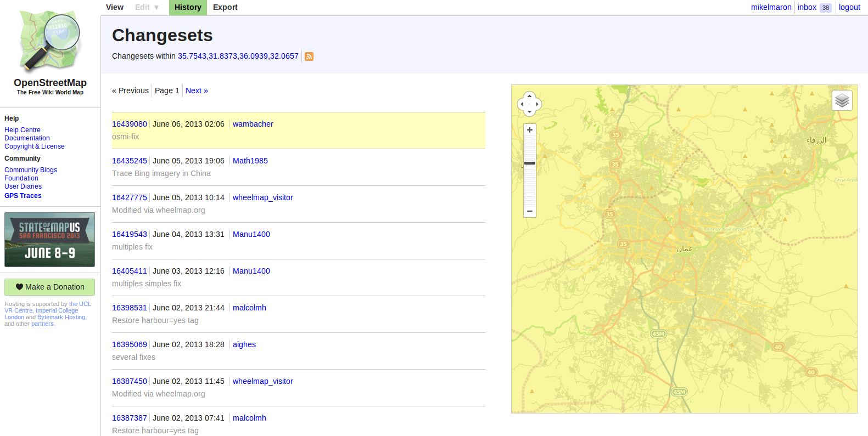Open the bounding box coordinates link

(x=238, y=56)
